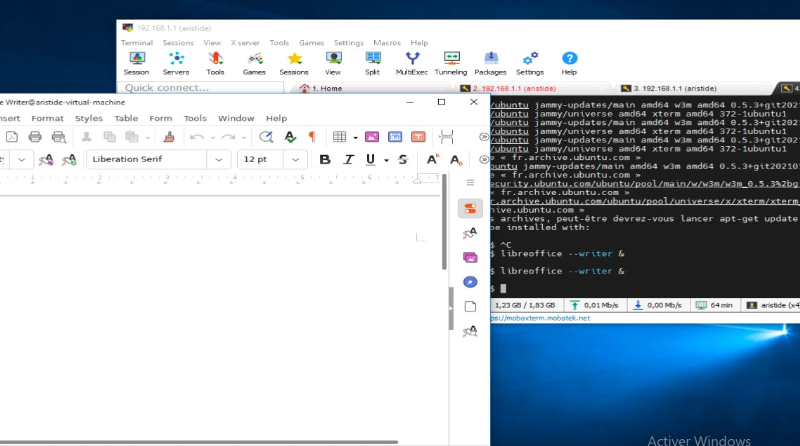Image resolution: width=800 pixels, height=446 pixels.
Task: Click MobaXterm Servers button
Action: pos(176,63)
